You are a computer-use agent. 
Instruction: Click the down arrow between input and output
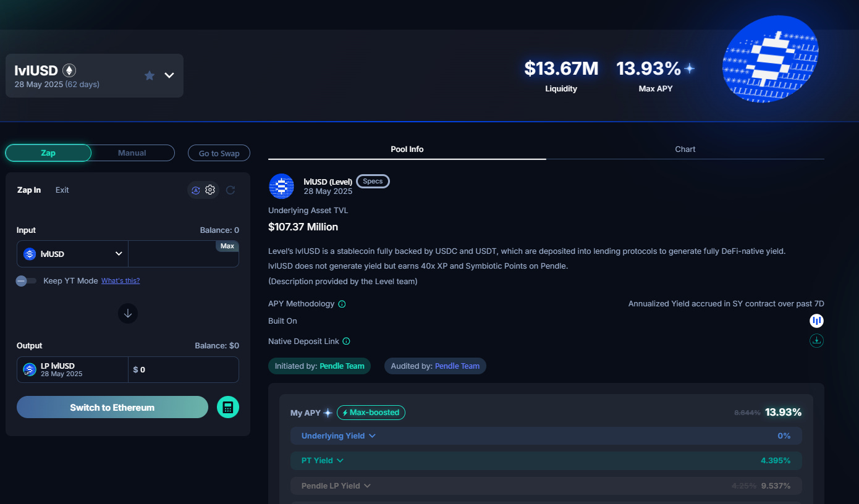(128, 313)
